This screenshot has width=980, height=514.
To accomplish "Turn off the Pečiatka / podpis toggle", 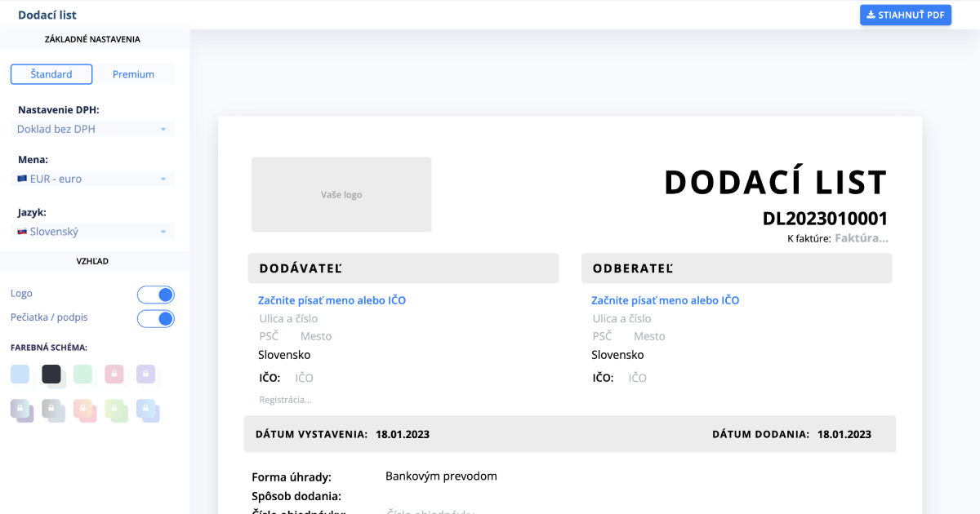I will click(156, 318).
